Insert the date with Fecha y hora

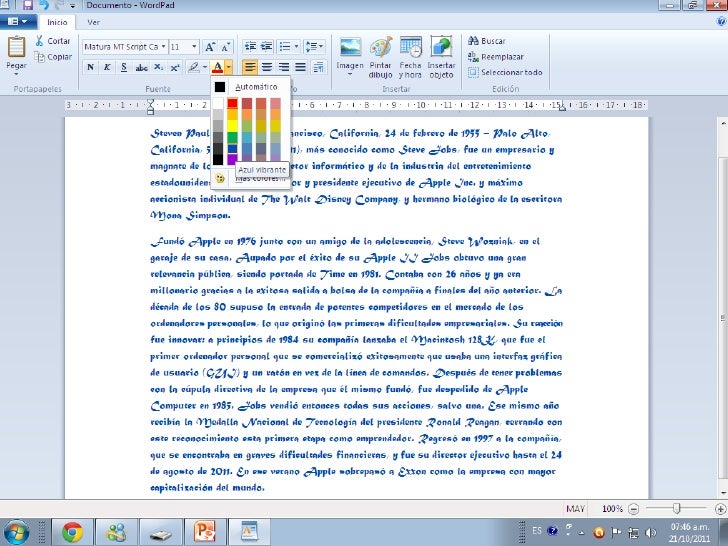click(410, 57)
